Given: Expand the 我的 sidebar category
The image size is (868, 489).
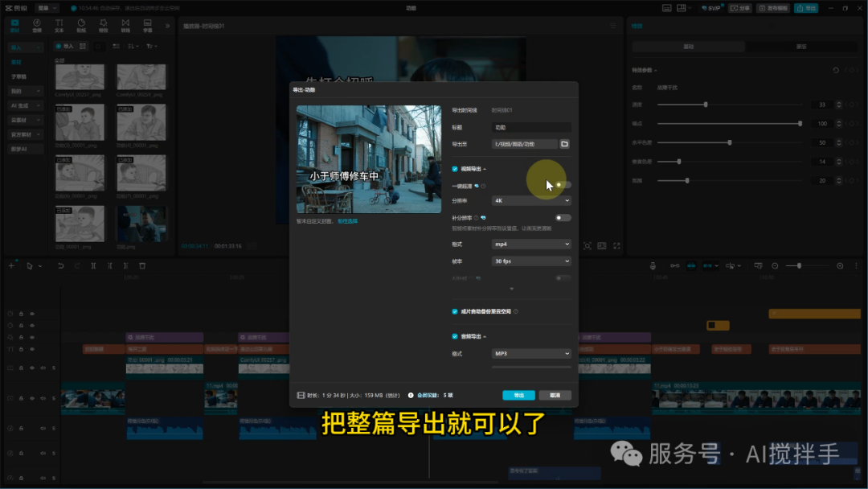Looking at the screenshot, I should point(26,91).
